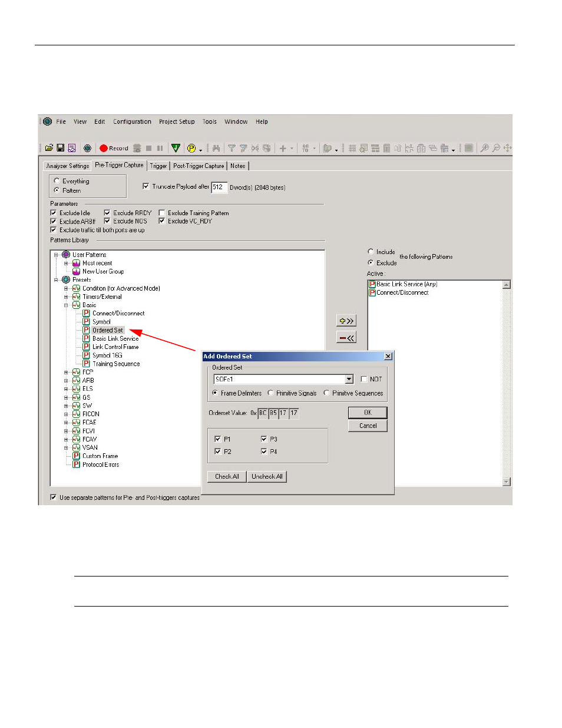Click the green V toolbar icon
Image resolution: width=562 pixels, height=728 pixels.
coord(176,148)
